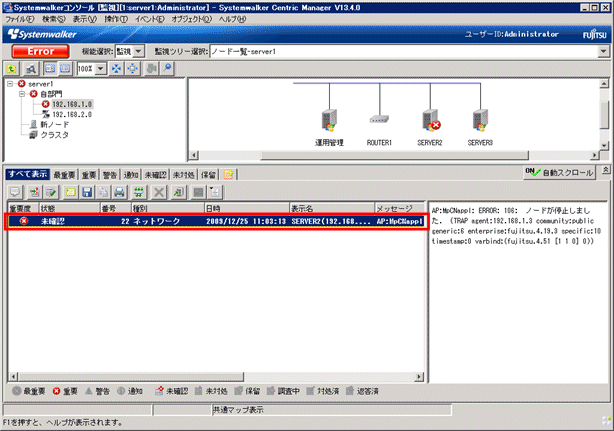Click the grayed camera icon in map toolbar
The width and height of the screenshot is (614, 431).
[152, 69]
